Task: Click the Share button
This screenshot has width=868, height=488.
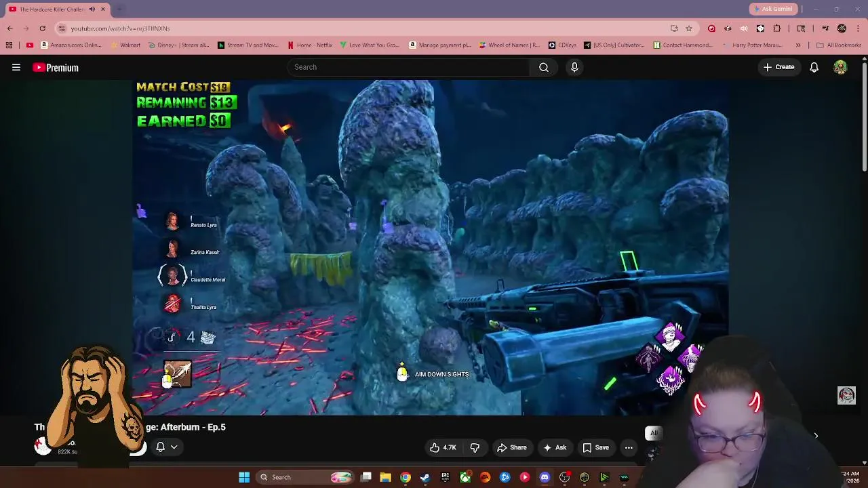Action: (512, 447)
